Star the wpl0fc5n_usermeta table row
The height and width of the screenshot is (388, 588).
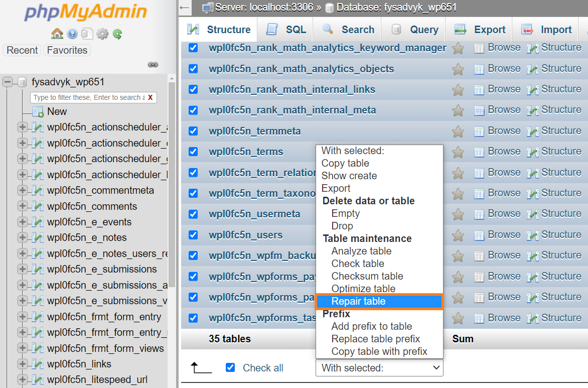(x=458, y=214)
